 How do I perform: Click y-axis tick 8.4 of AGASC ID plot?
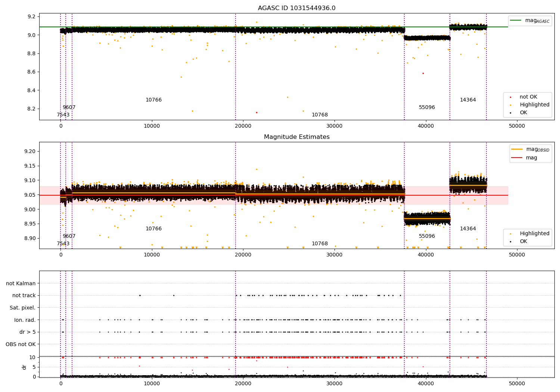(x=32, y=91)
